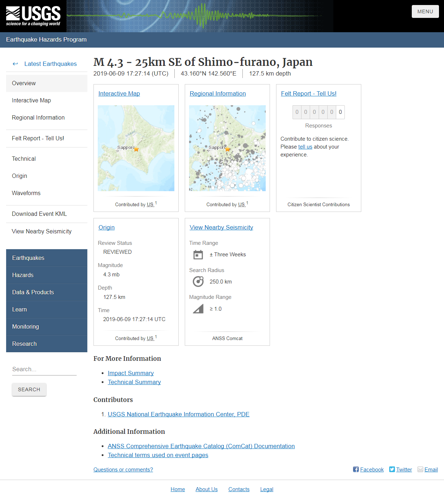Share the page via the Twitter icon
444x504 pixels.
tap(392, 469)
